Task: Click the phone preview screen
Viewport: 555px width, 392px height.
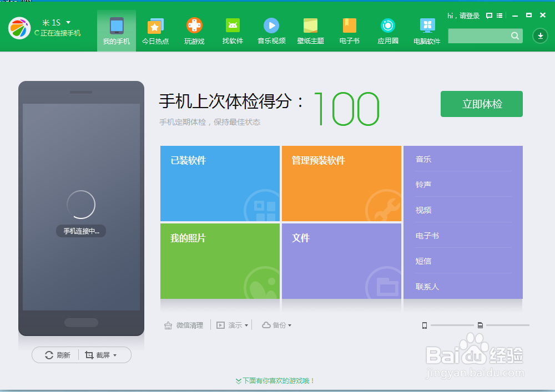Action: click(81, 207)
